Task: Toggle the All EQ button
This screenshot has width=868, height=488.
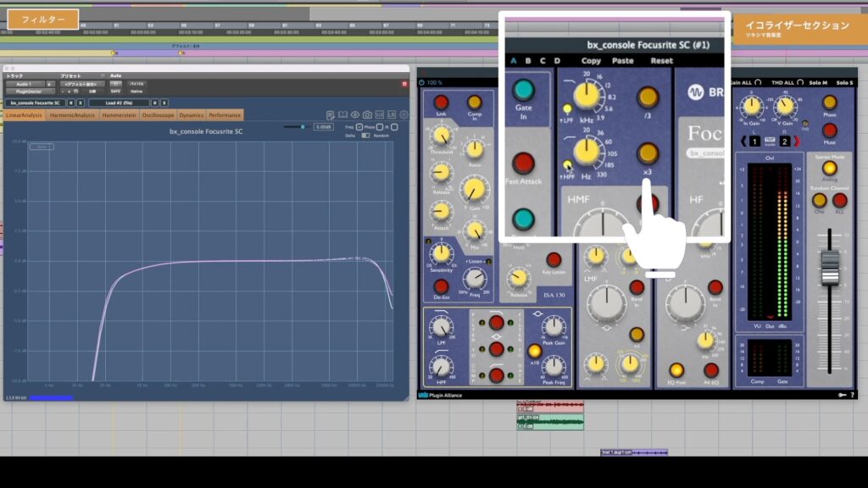Action: pyautogui.click(x=711, y=370)
